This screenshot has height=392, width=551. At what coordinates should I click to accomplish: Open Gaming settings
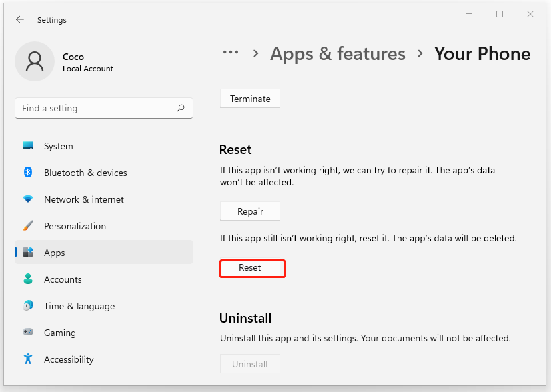click(x=27, y=333)
